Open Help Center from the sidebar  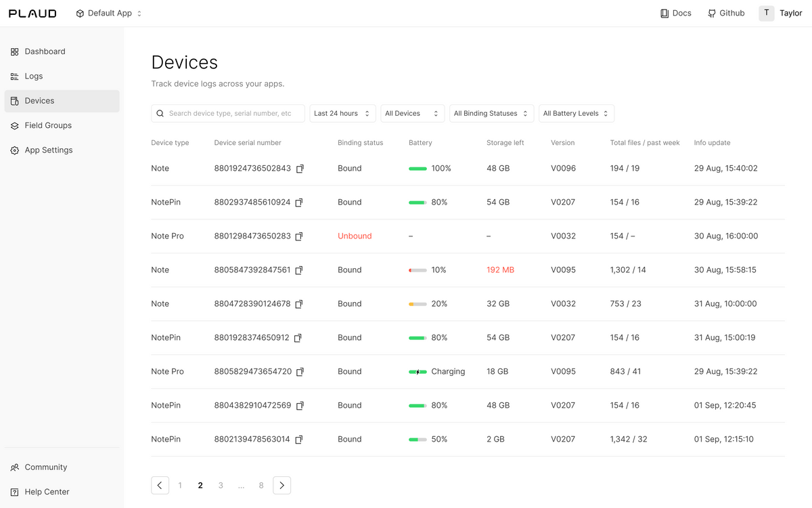pos(47,491)
